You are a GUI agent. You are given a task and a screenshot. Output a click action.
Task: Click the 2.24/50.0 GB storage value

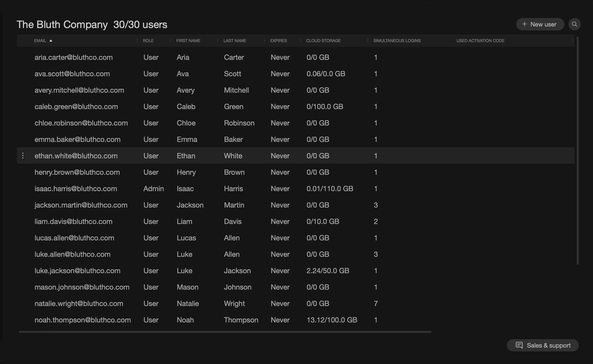[327, 271]
